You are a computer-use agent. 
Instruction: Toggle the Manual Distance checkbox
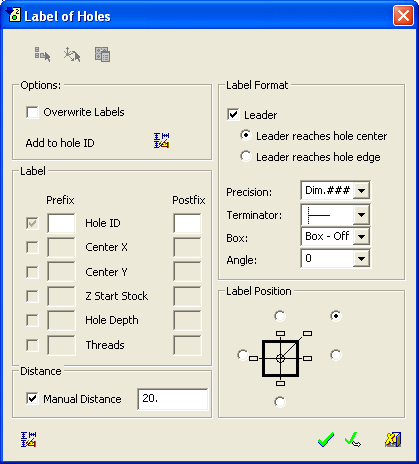[x=32, y=399]
